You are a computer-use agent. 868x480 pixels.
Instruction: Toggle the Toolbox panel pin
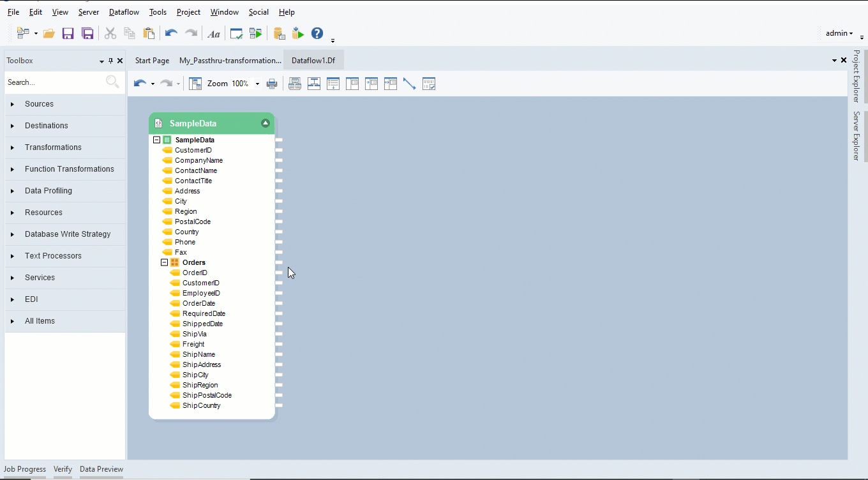pos(110,61)
